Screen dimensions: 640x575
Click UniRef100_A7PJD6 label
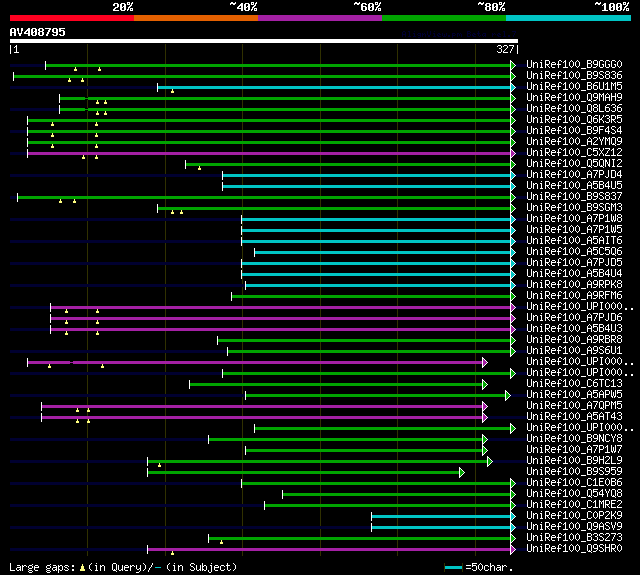(x=574, y=318)
